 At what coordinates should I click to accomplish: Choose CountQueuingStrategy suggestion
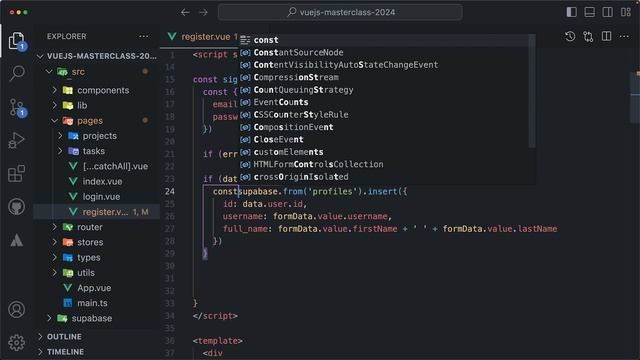tap(384, 90)
